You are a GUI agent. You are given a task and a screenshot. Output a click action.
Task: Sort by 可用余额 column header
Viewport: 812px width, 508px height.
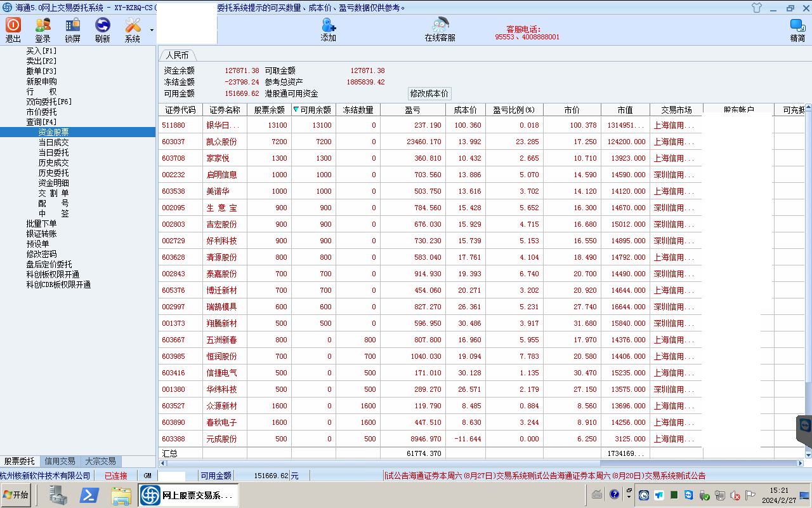coord(313,110)
